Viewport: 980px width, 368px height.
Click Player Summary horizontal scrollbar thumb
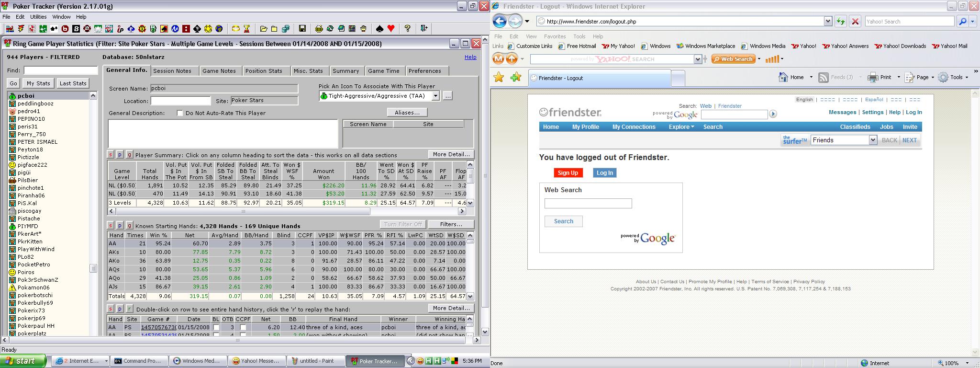(243, 211)
